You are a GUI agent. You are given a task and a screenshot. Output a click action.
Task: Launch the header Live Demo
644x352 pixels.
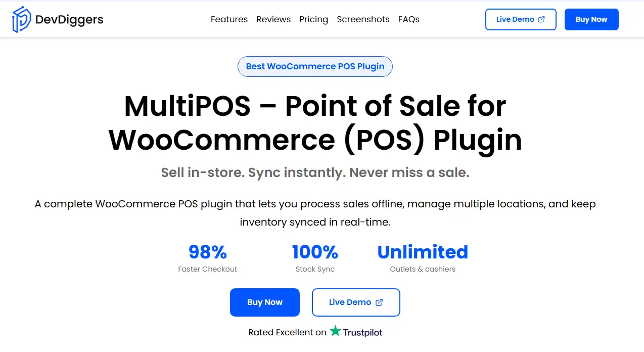521,19
